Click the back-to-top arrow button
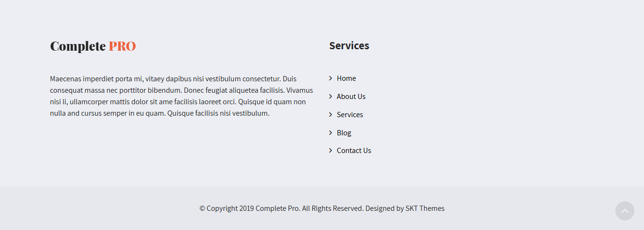Image resolution: width=644 pixels, height=230 pixels. click(x=624, y=211)
